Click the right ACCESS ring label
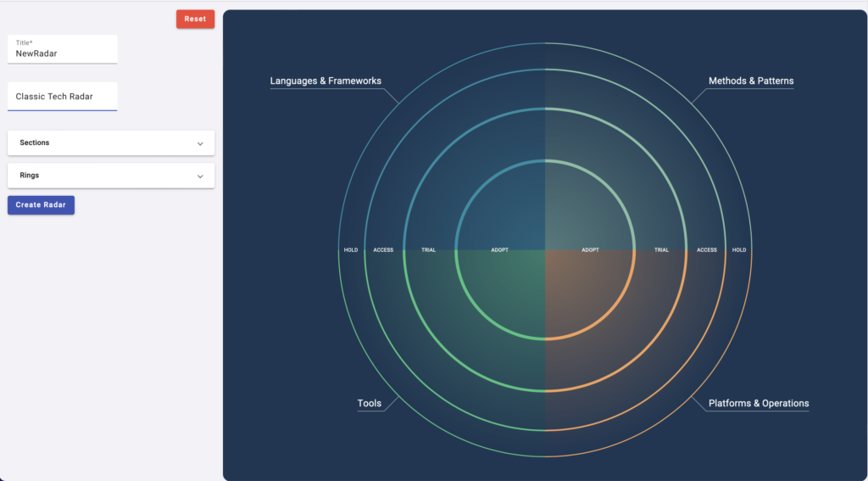The image size is (868, 481). pyautogui.click(x=706, y=250)
